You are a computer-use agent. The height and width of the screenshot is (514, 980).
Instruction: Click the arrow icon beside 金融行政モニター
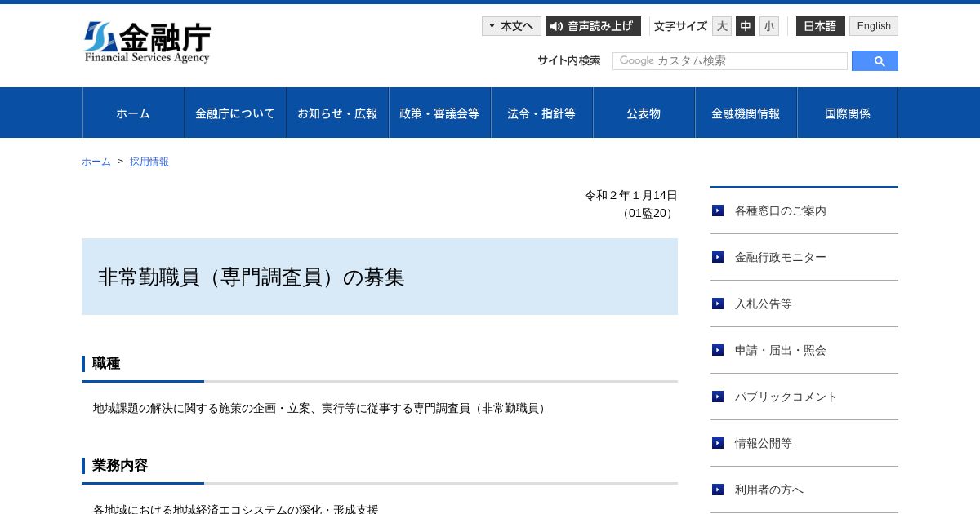718,257
